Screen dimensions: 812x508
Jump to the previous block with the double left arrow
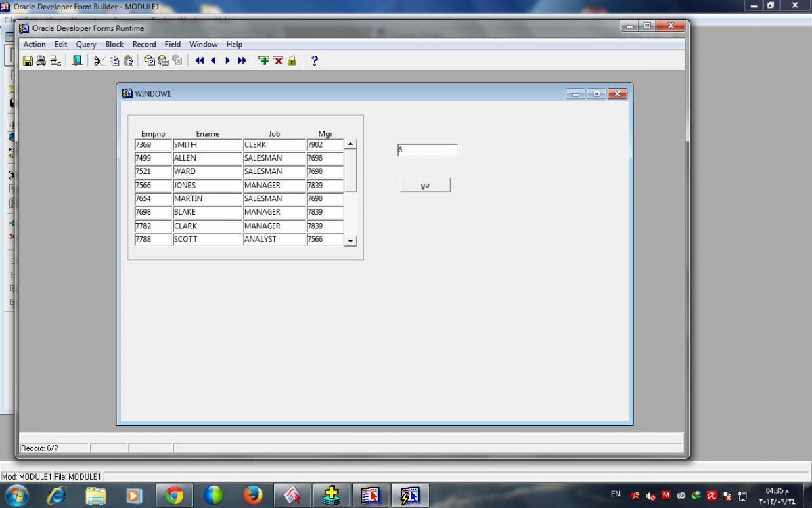[200, 61]
